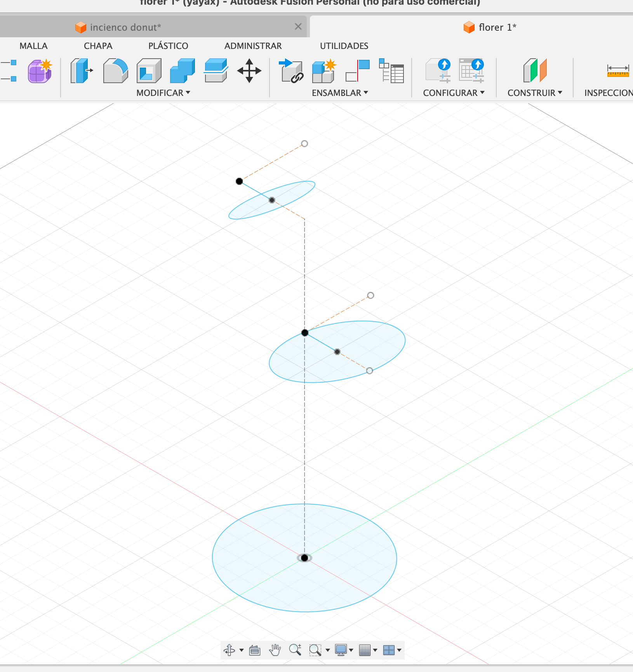
Task: Open the Zoom Window dropdown arrow
Action: tap(328, 650)
